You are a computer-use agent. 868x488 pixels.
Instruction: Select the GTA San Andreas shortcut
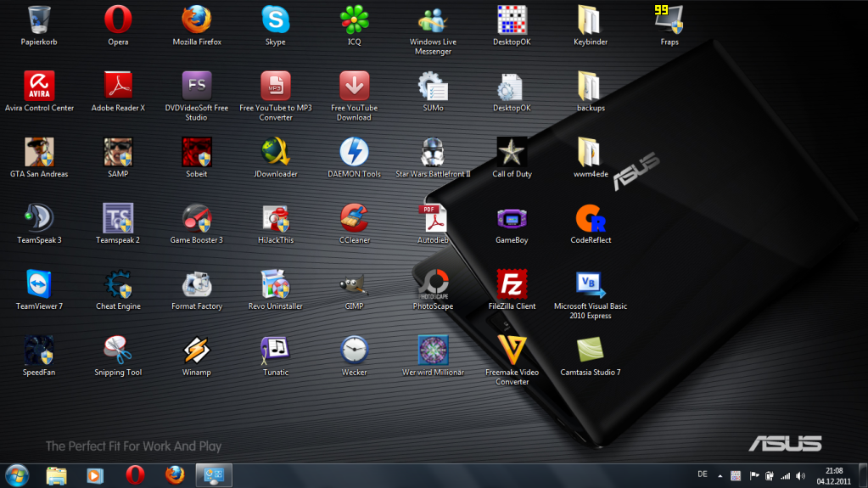(39, 158)
